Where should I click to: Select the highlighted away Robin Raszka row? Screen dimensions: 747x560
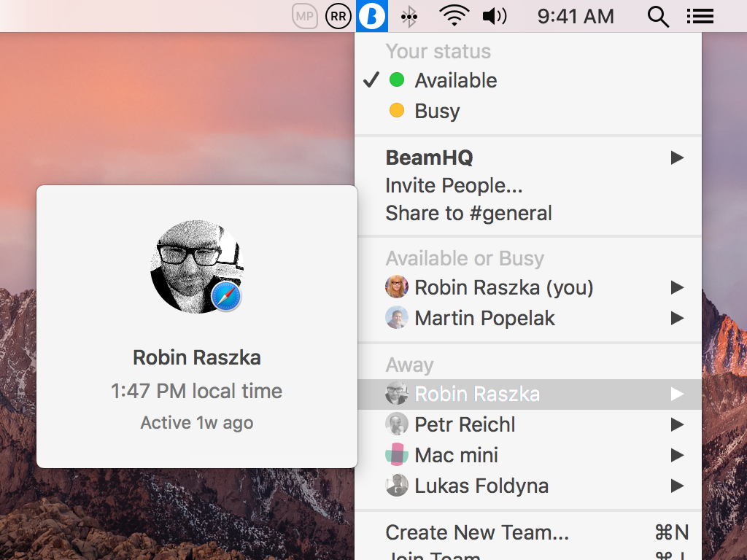point(528,394)
